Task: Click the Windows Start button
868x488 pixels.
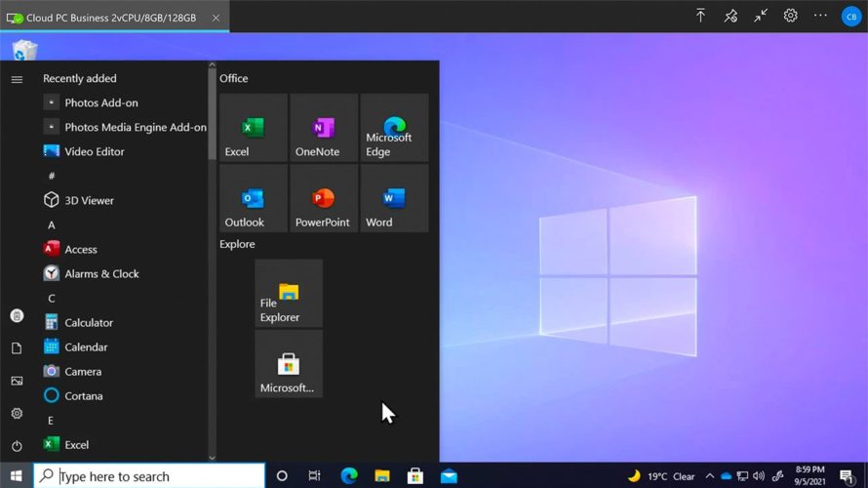Action: 16,476
